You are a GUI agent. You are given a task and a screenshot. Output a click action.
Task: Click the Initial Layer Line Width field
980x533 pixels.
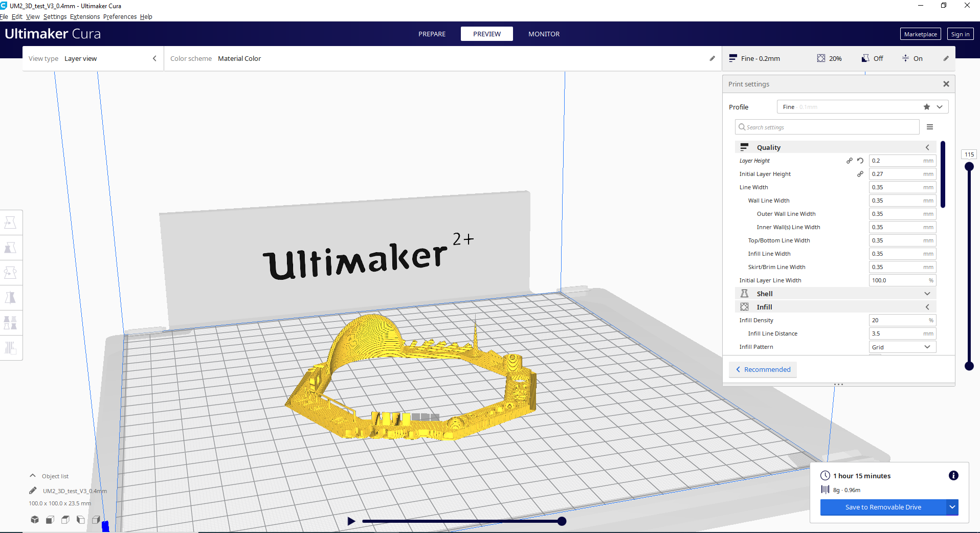[903, 280]
